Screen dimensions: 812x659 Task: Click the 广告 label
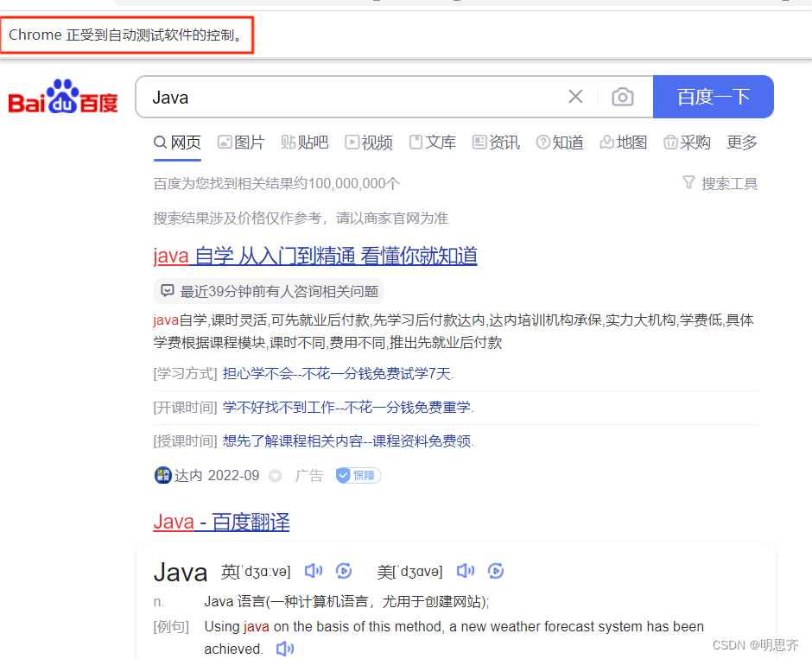[309, 475]
